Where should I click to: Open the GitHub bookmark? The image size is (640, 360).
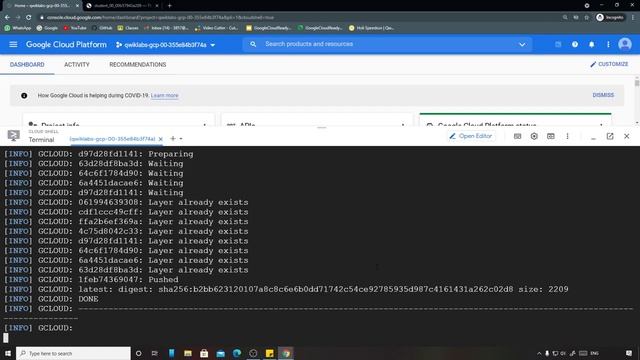pos(102,28)
